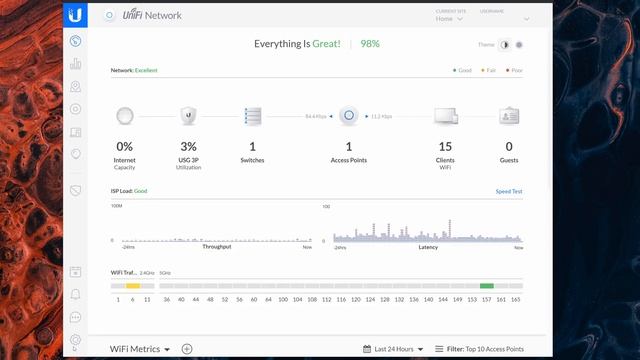The height and width of the screenshot is (360, 640).
Task: Open the Insights lightbulb page
Action: pyautogui.click(x=75, y=154)
